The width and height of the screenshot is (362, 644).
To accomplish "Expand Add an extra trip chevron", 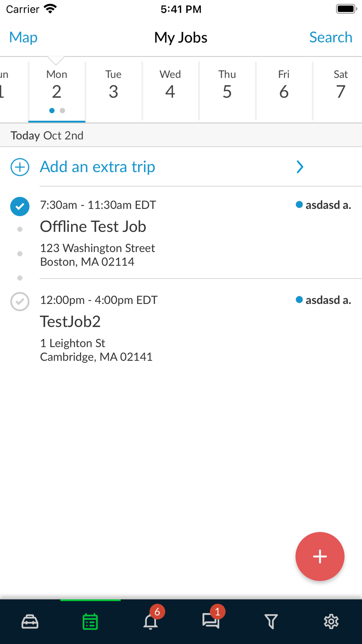I will (300, 167).
